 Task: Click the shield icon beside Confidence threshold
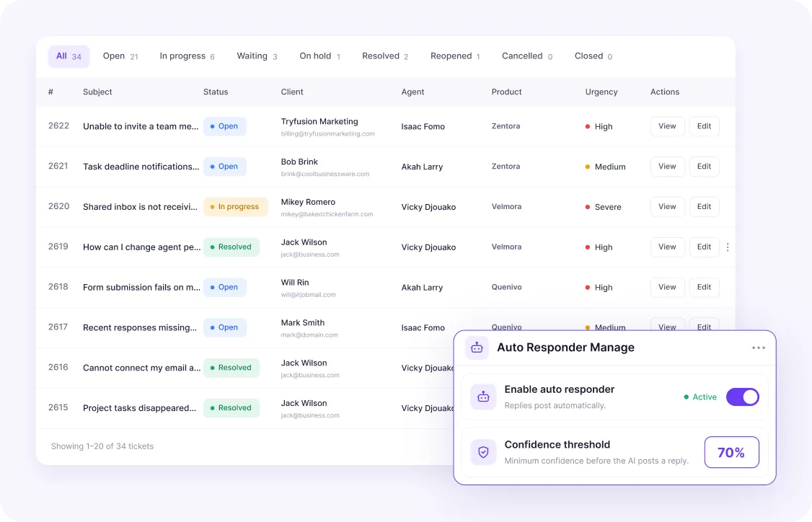click(483, 452)
